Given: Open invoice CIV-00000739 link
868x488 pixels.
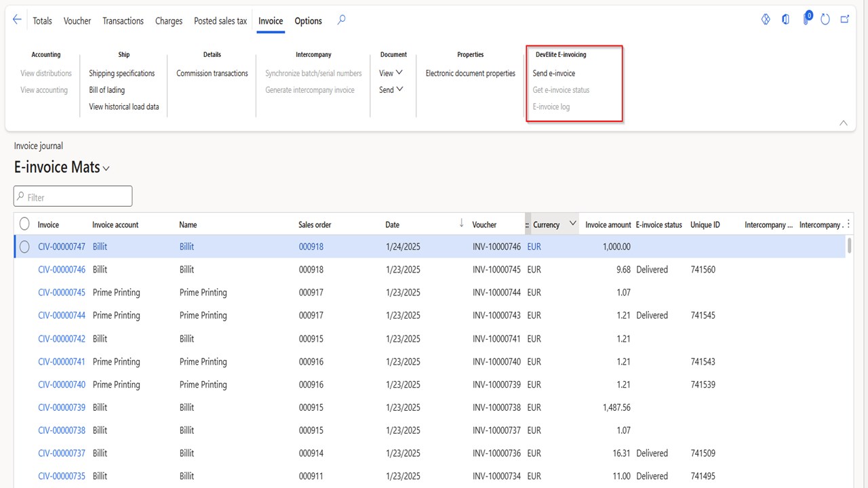Looking at the screenshot, I should (x=62, y=407).
